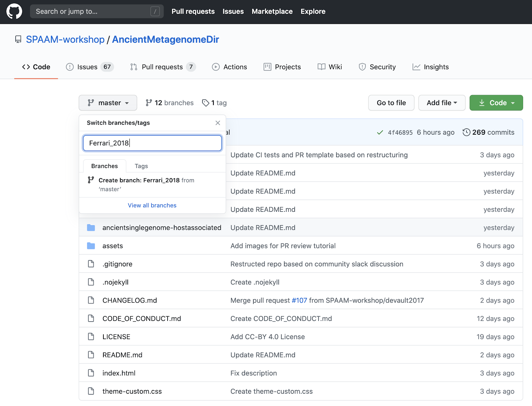Screen dimensions: 532x406
Task: Click the issues count badge 67
Action: pyautogui.click(x=107, y=67)
